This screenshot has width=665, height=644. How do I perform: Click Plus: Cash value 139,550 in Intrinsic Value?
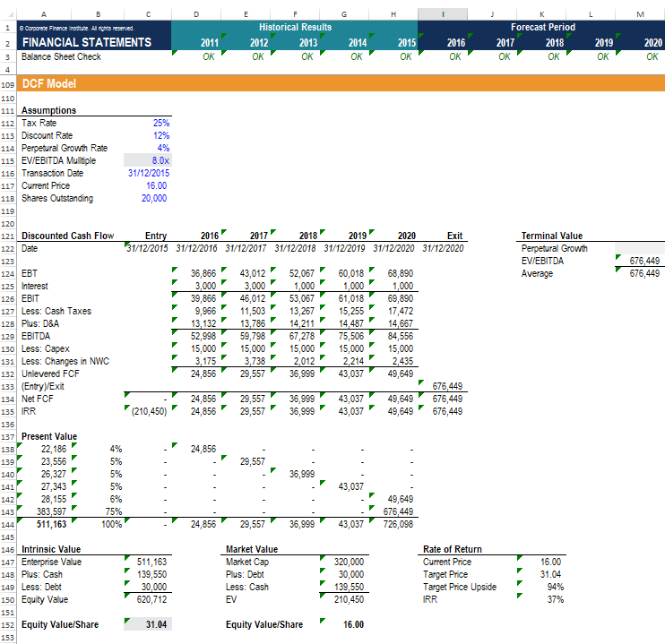pyautogui.click(x=151, y=574)
